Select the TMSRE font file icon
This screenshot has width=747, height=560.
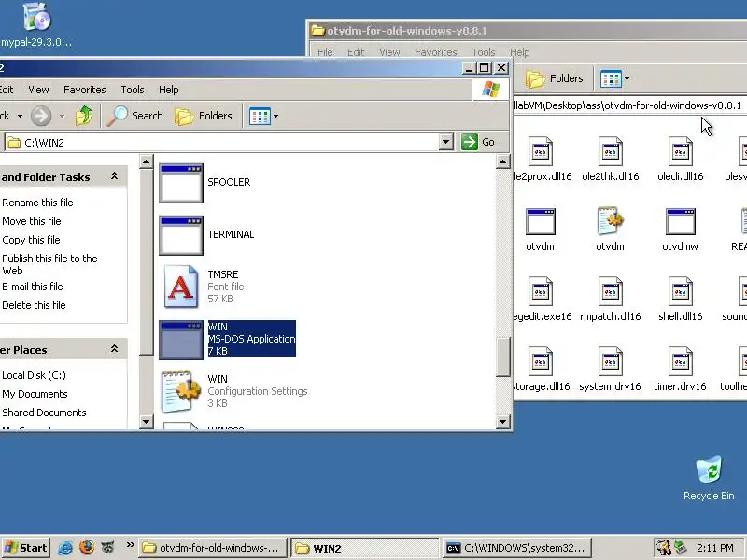(181, 287)
